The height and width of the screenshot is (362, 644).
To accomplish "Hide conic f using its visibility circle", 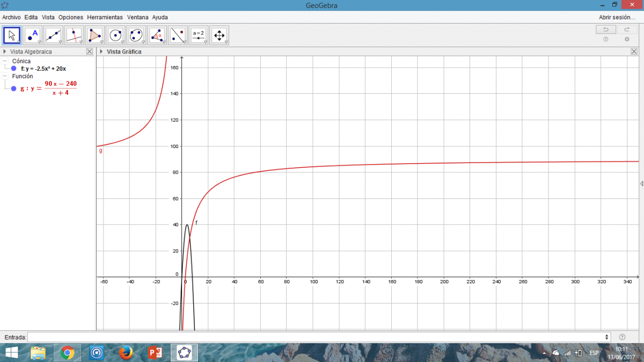I will click(x=14, y=69).
